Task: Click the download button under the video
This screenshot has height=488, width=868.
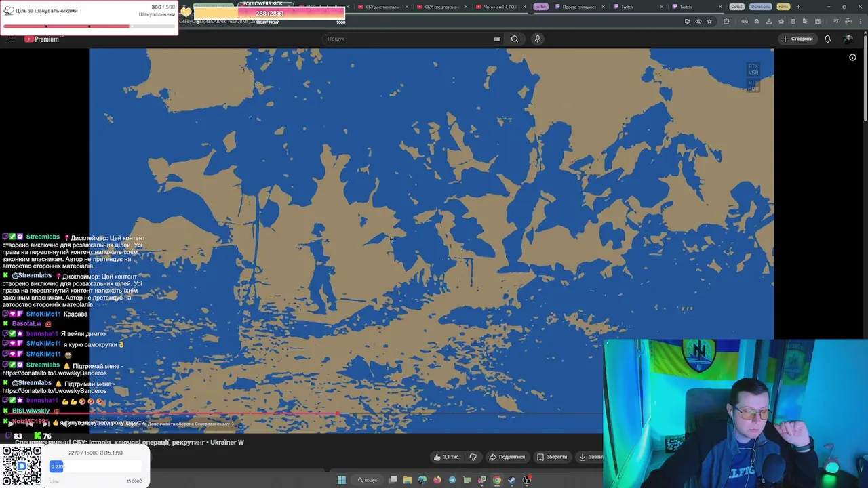Action: coord(590,457)
